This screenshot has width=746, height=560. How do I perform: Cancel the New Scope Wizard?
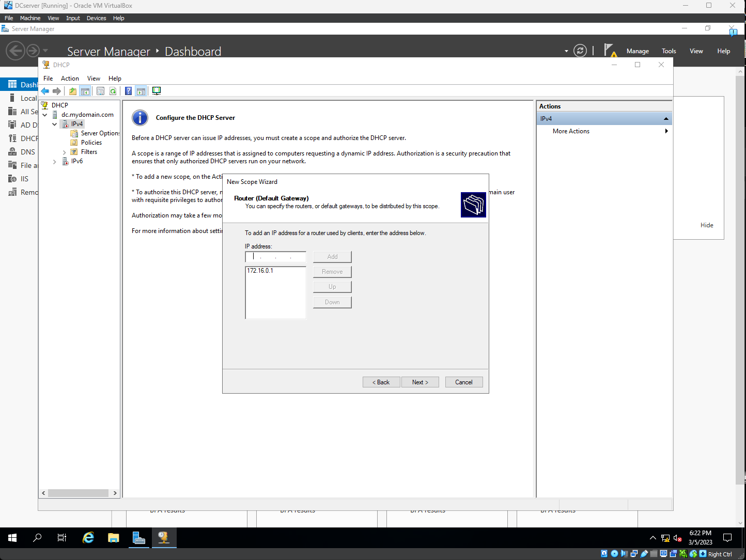pos(463,382)
